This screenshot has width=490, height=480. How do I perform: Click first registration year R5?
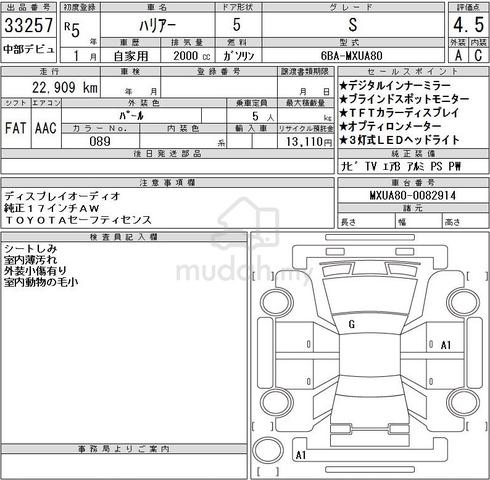pyautogui.click(x=72, y=30)
